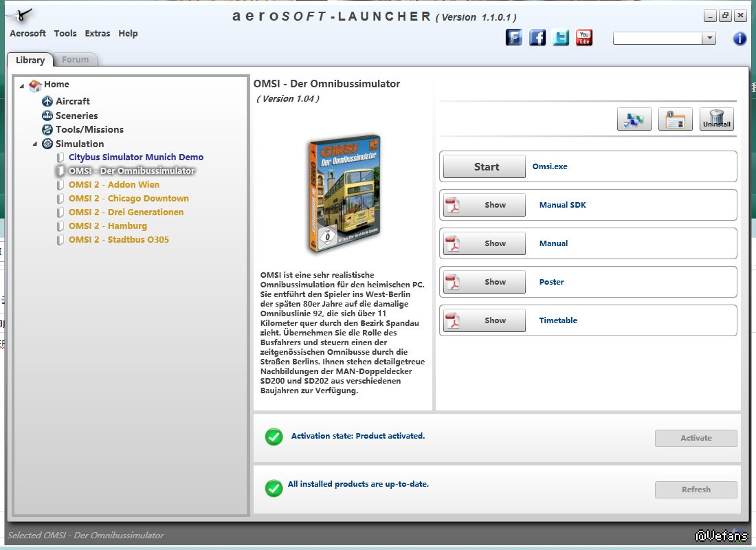This screenshot has height=550, width=756.
Task: Click status bar text Selected OMSI
Action: (85, 536)
